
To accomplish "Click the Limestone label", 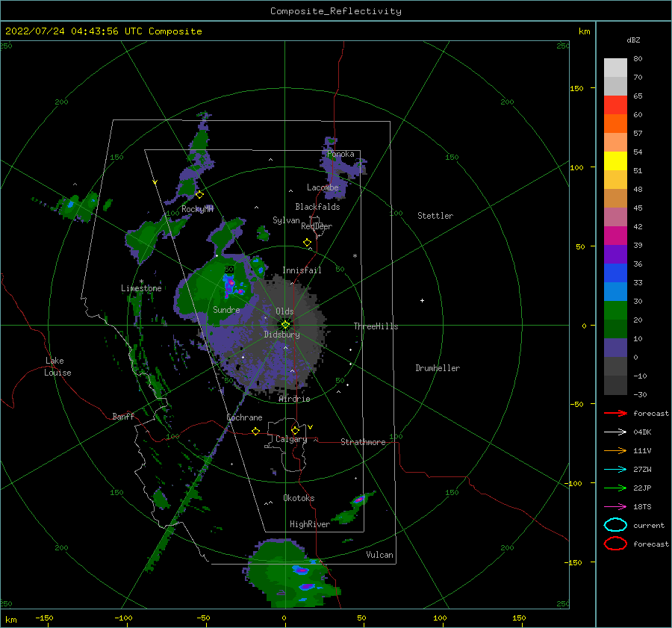I will click(x=141, y=288).
